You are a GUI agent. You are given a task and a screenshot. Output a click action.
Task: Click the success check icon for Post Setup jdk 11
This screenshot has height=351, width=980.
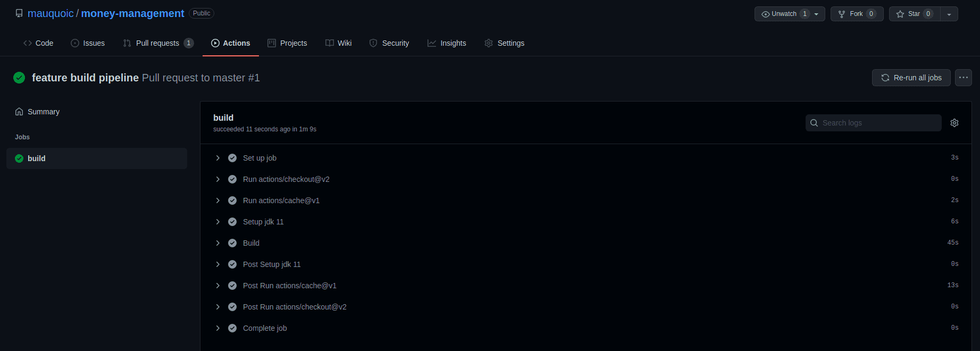pos(232,264)
